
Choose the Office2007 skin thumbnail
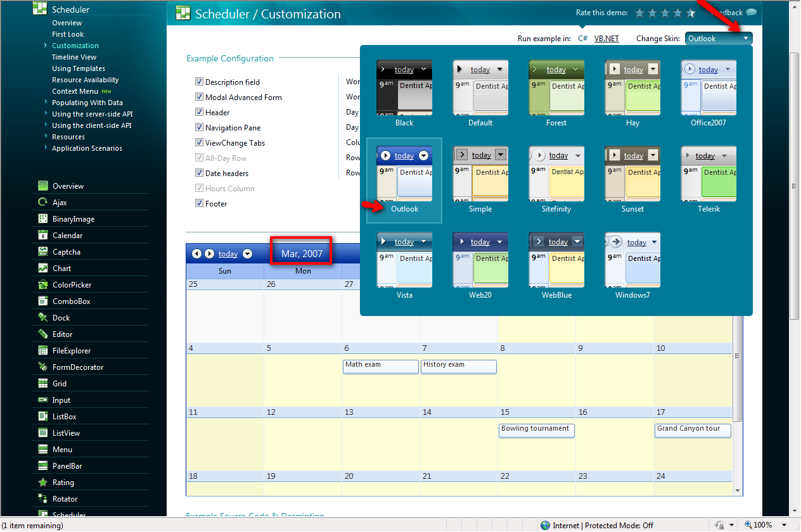708,88
